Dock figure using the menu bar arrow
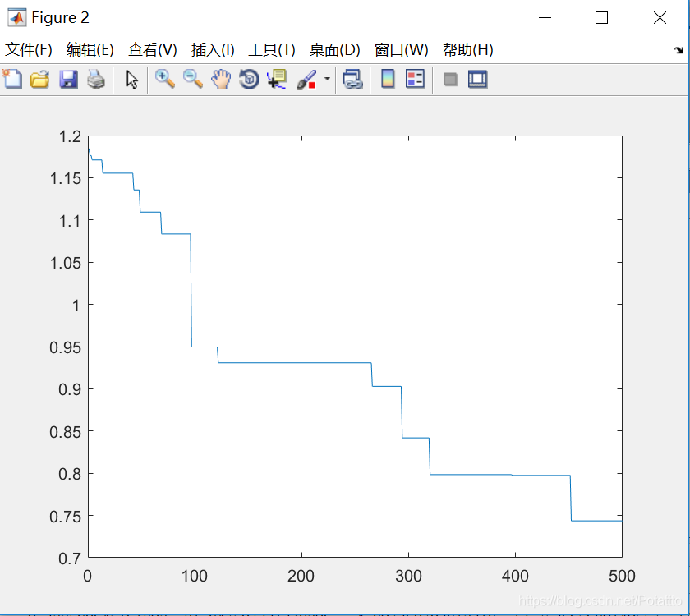 678,50
